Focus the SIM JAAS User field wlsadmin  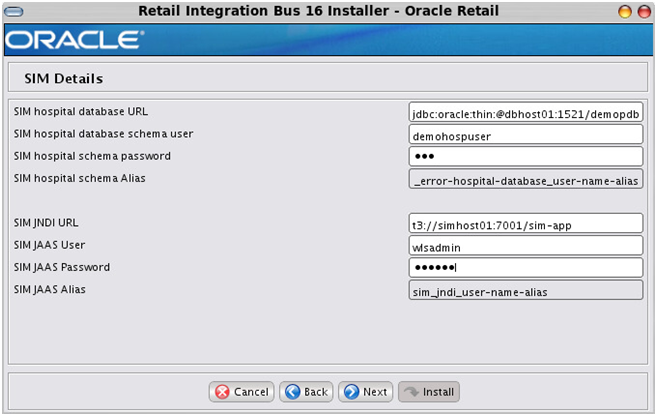[x=525, y=245]
